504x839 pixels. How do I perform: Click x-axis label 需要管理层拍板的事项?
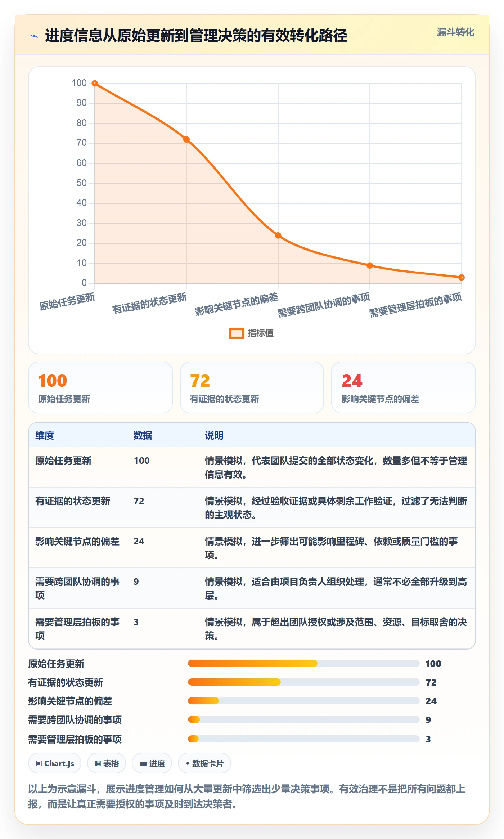tap(415, 305)
